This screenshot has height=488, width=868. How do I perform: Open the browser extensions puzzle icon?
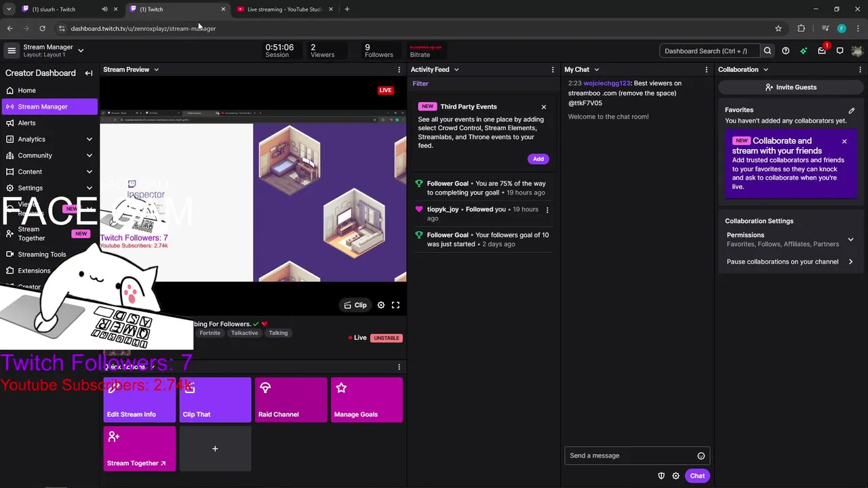click(x=802, y=28)
